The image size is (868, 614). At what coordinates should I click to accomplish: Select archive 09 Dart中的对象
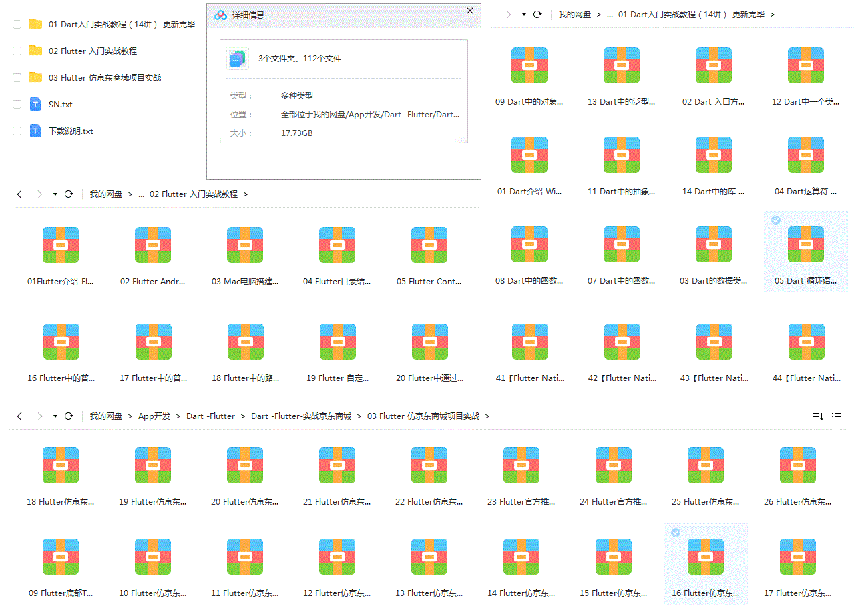click(529, 65)
